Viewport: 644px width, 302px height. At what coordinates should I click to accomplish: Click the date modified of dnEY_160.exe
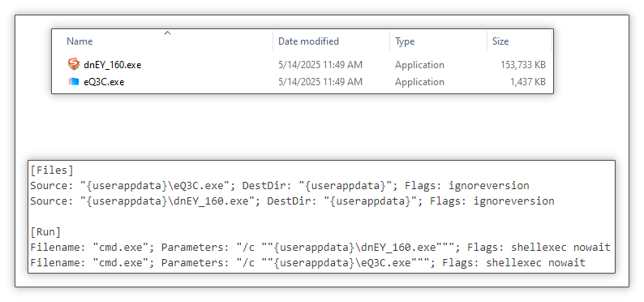320,65
